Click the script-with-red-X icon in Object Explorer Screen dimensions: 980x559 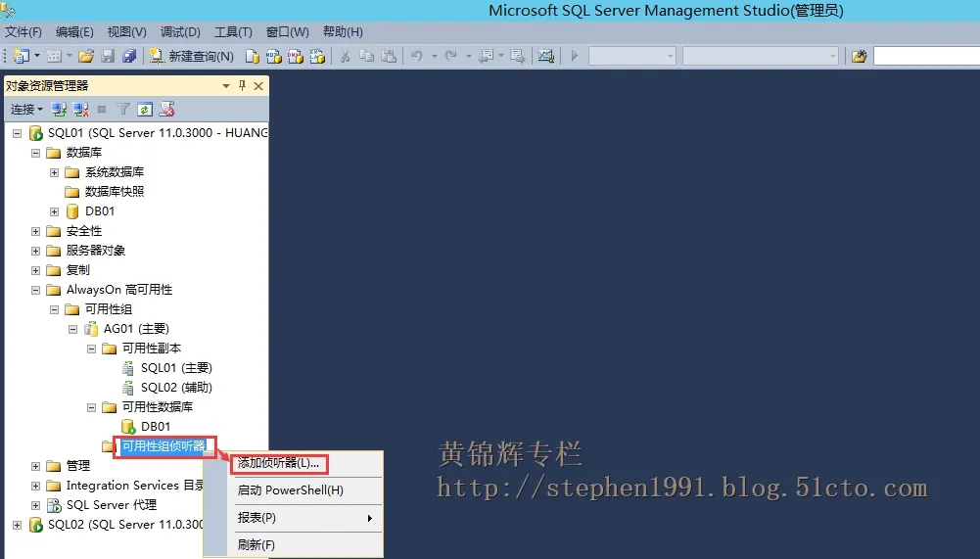click(166, 110)
